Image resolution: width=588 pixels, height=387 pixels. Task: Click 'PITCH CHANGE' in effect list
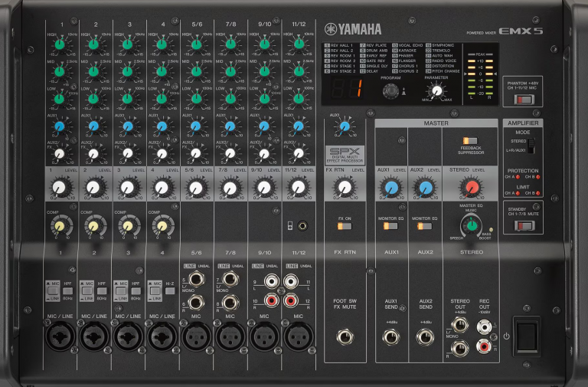(443, 71)
